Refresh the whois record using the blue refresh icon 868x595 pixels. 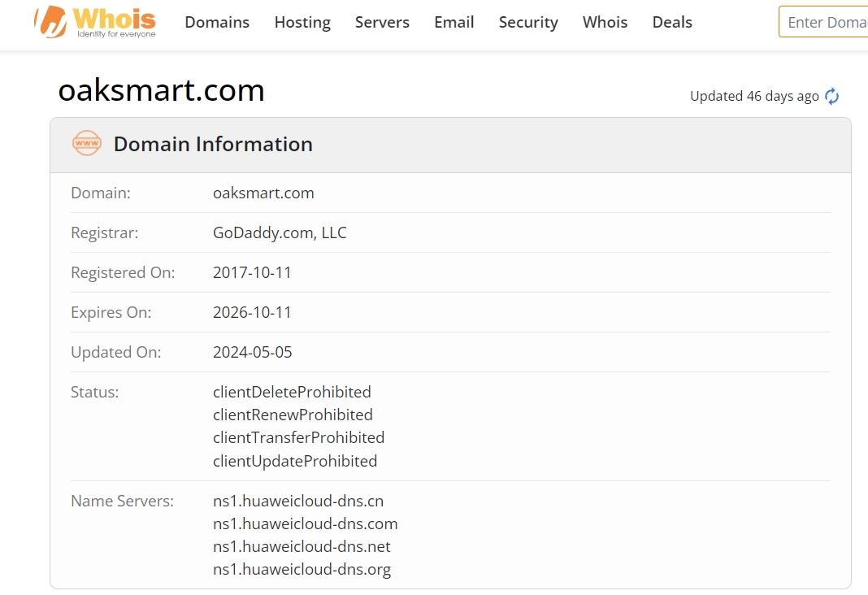(x=831, y=96)
